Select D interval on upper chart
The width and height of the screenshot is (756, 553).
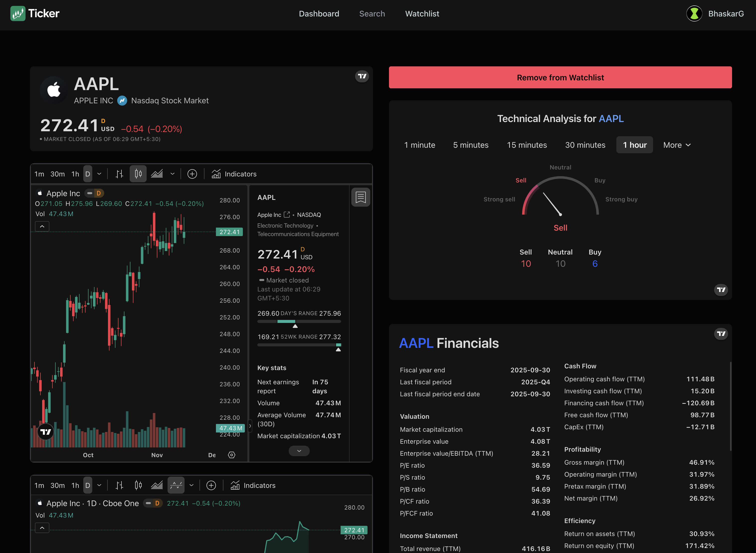click(x=88, y=174)
